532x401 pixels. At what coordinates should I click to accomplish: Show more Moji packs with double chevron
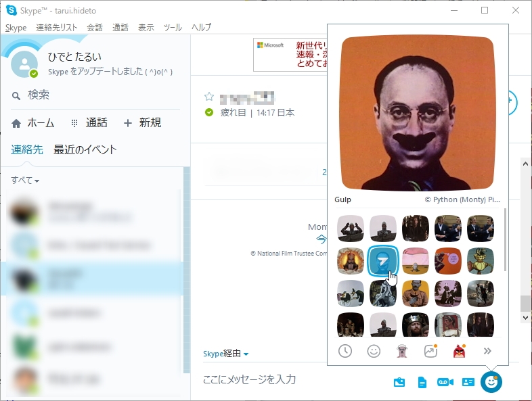click(x=487, y=351)
